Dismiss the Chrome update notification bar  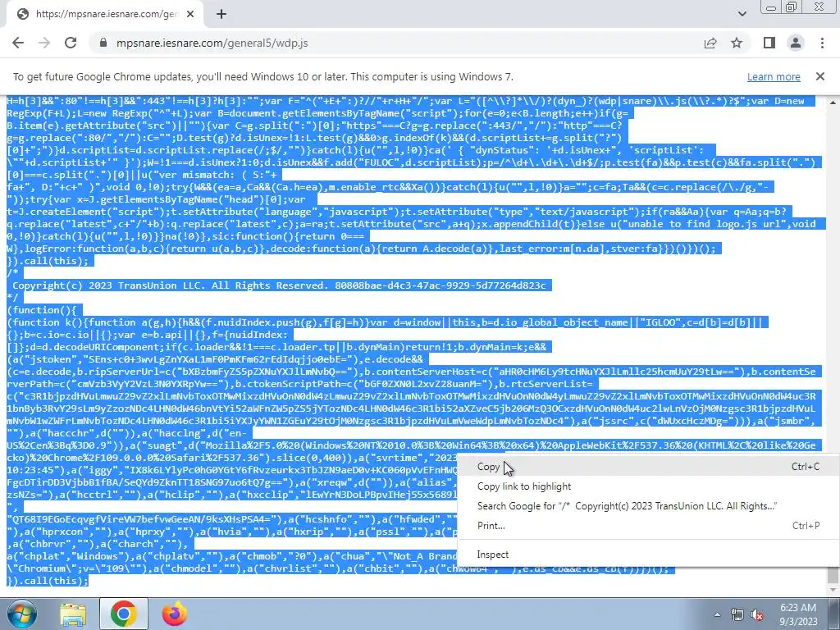tap(820, 76)
